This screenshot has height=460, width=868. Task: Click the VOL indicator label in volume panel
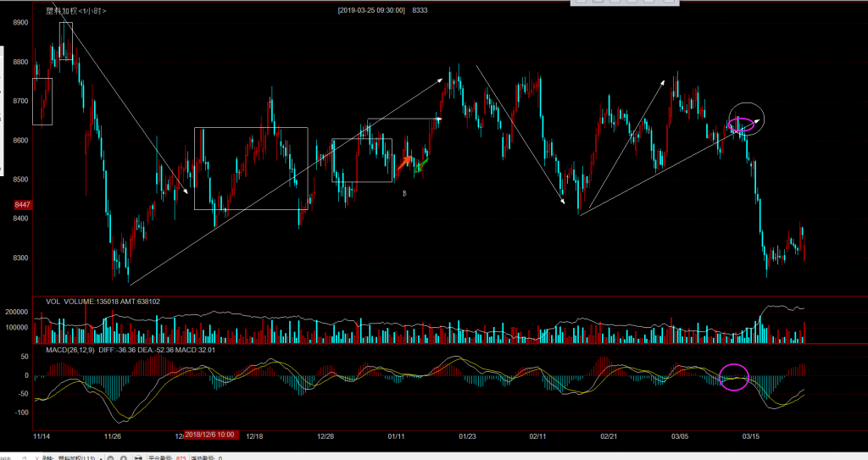click(x=53, y=301)
